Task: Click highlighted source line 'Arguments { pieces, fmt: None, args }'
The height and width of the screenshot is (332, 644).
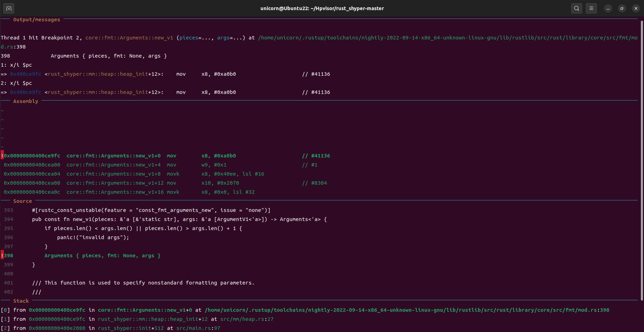Action: pos(103,256)
